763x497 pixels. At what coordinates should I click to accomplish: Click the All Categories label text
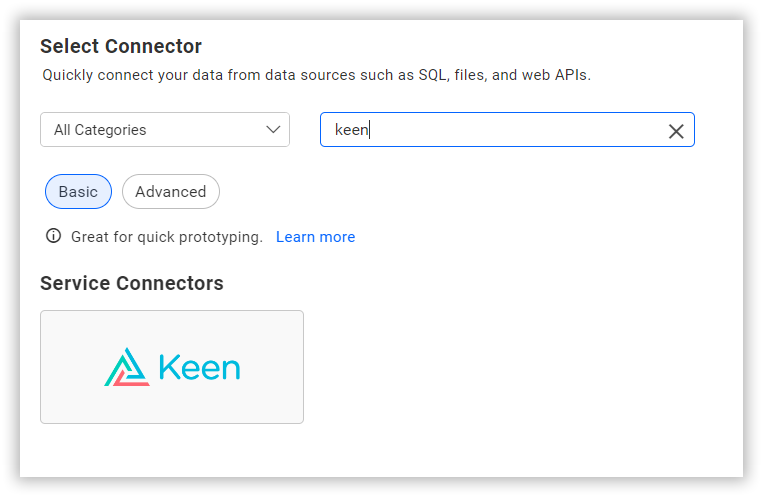pyautogui.click(x=100, y=130)
